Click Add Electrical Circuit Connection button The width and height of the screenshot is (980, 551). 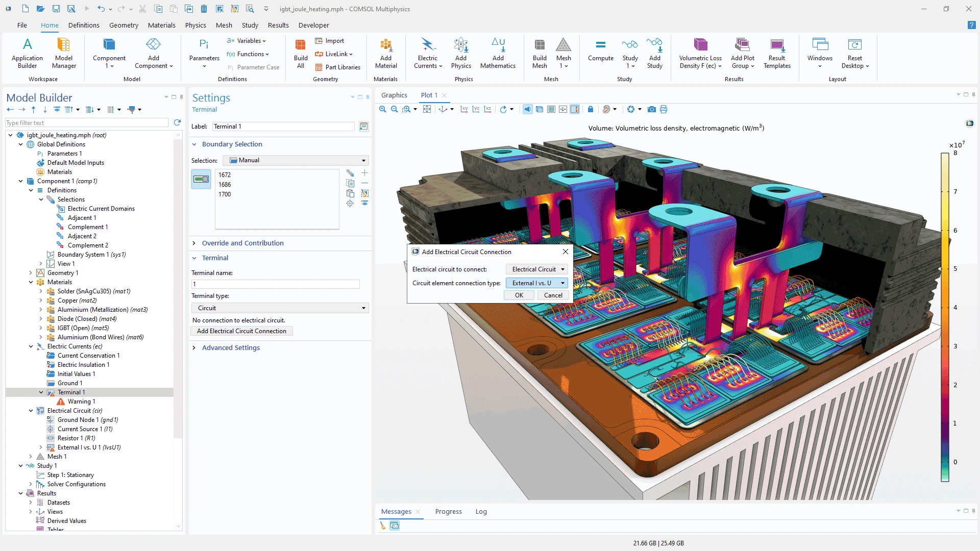point(241,331)
